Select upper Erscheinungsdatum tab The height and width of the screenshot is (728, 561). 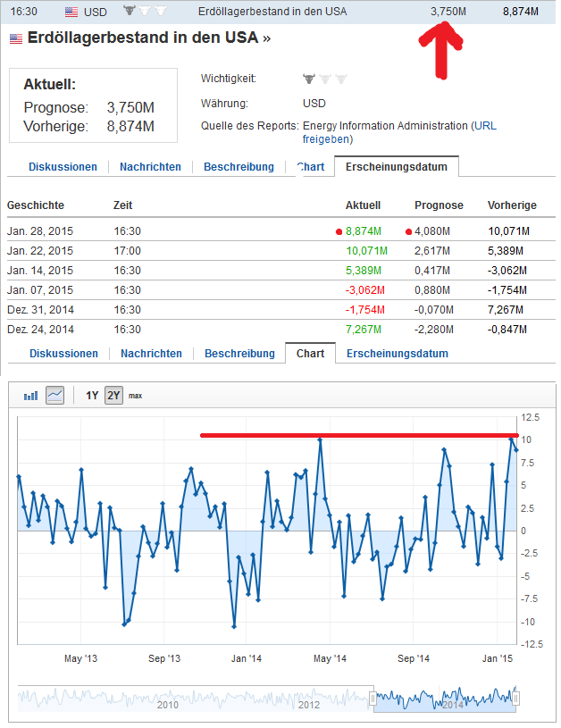point(396,167)
